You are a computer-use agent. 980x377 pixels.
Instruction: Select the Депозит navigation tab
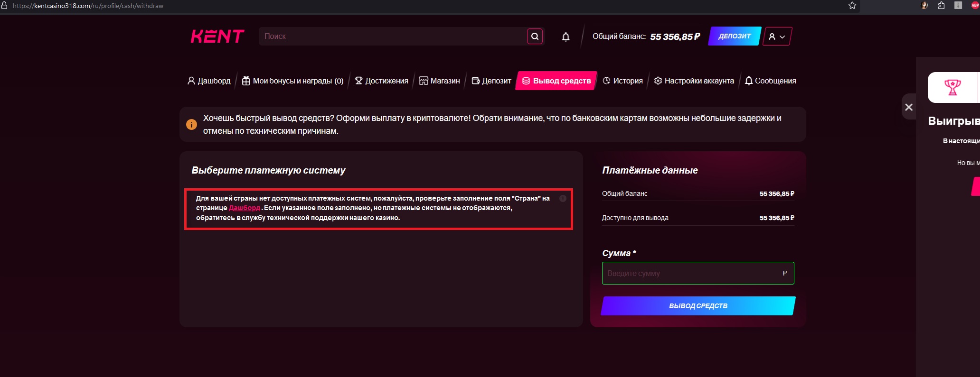491,81
